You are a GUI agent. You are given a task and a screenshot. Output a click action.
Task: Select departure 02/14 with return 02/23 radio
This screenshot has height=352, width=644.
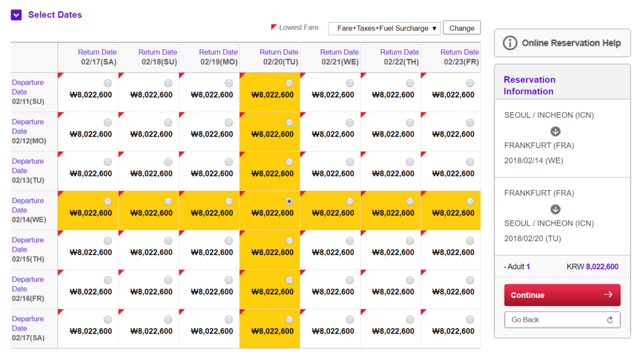pos(470,202)
